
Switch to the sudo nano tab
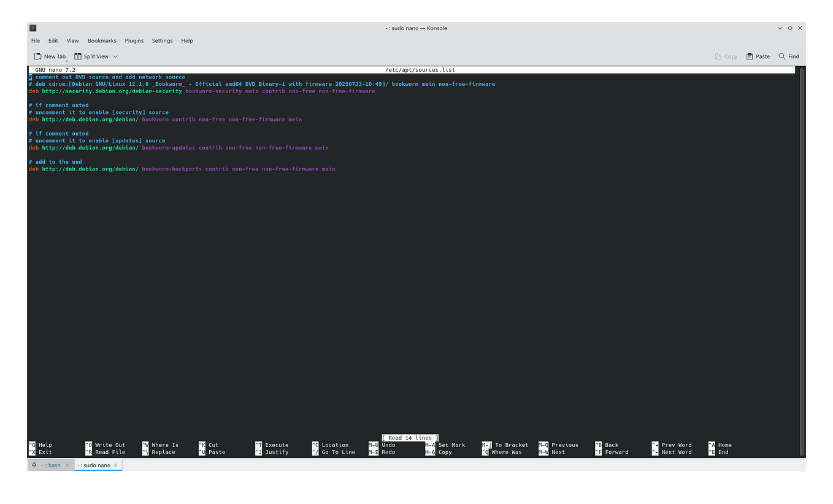[x=94, y=465]
